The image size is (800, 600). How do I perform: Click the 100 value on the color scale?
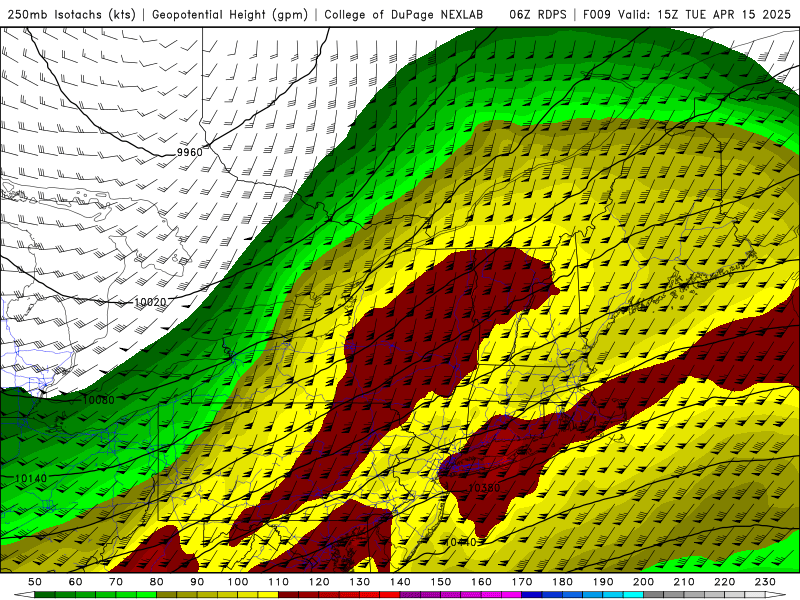(x=238, y=582)
